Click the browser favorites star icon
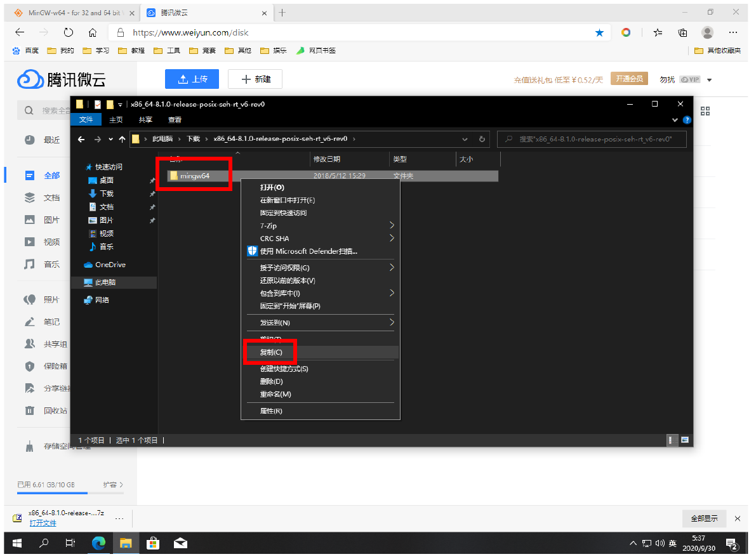This screenshot has width=756, height=559. click(x=599, y=32)
